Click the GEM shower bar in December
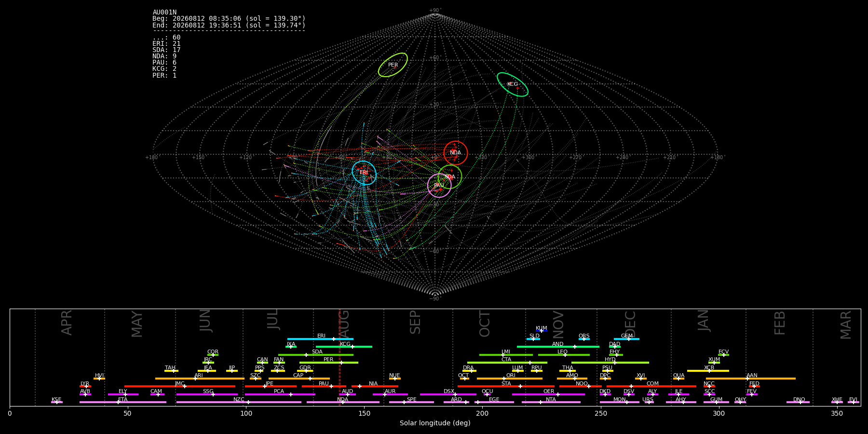This screenshot has width=868, height=434. pyautogui.click(x=626, y=339)
